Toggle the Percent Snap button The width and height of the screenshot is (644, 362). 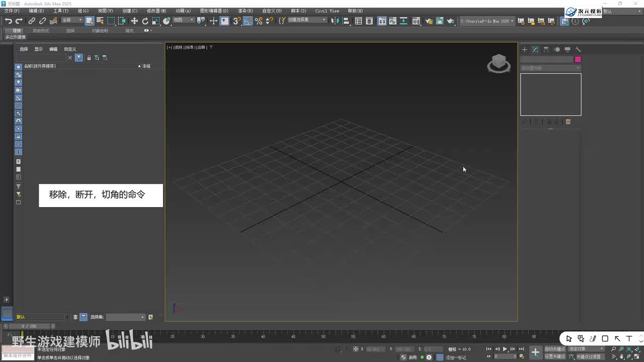(259, 21)
